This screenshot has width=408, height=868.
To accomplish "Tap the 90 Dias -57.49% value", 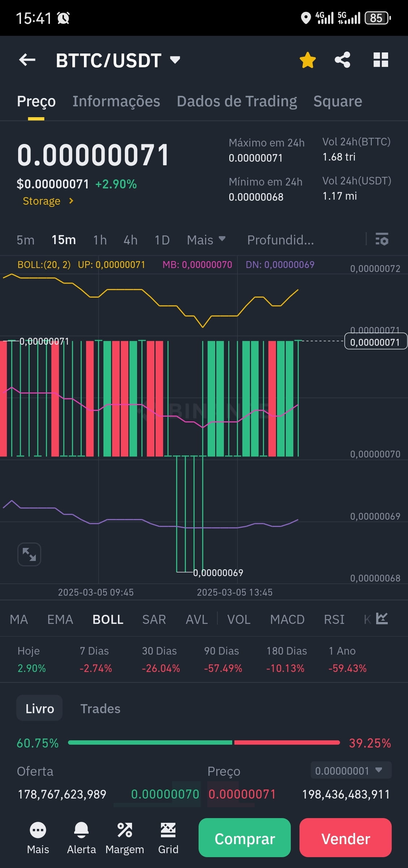I will (x=223, y=668).
